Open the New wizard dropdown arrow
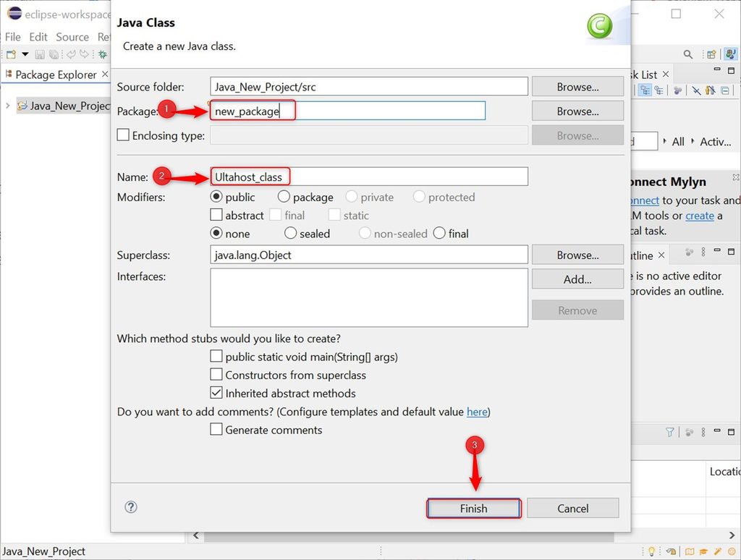Image resolution: width=741 pixels, height=560 pixels. [x=25, y=54]
